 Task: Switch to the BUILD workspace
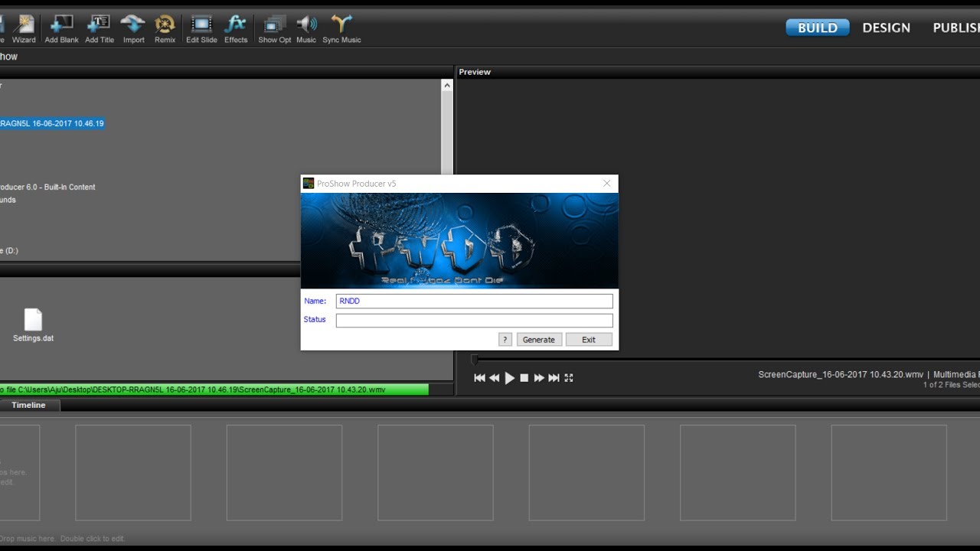(x=818, y=28)
